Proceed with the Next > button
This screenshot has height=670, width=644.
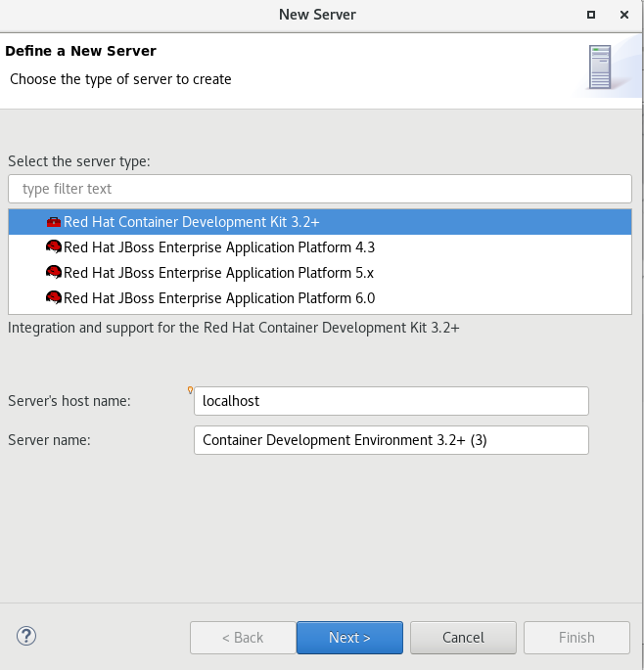coord(349,638)
